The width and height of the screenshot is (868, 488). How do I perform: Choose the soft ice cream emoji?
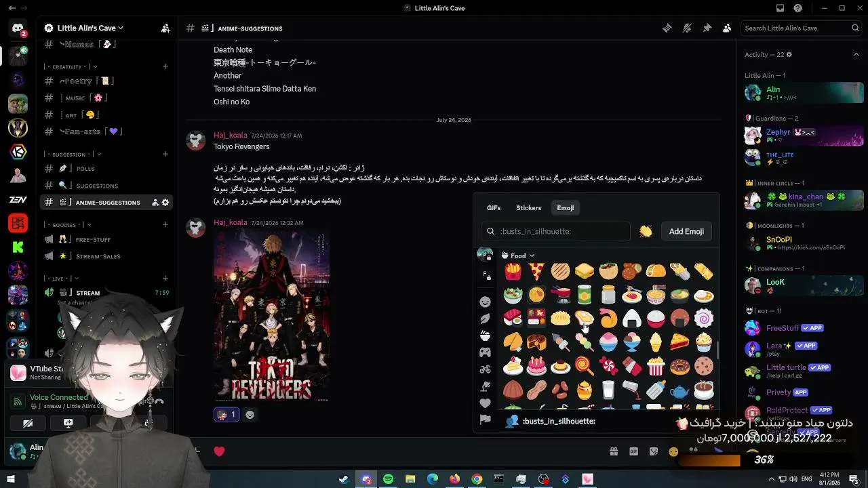click(x=656, y=342)
